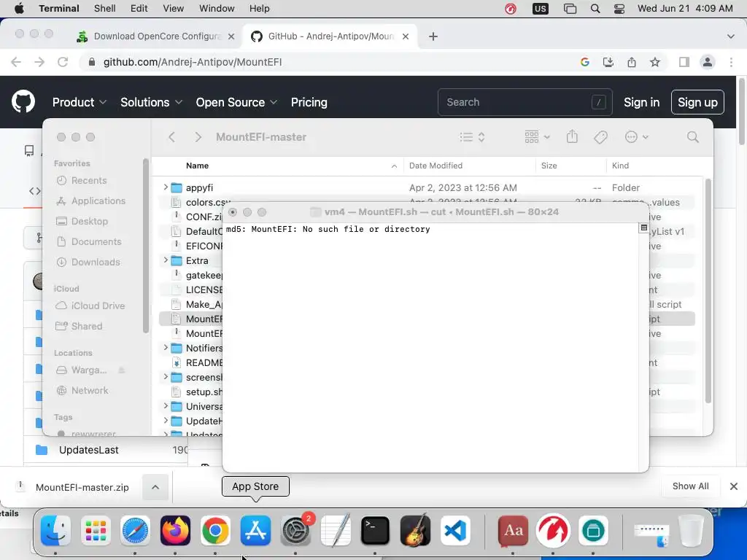747x560 pixels.
Task: Open Control Center in menu bar
Action: (x=619, y=9)
